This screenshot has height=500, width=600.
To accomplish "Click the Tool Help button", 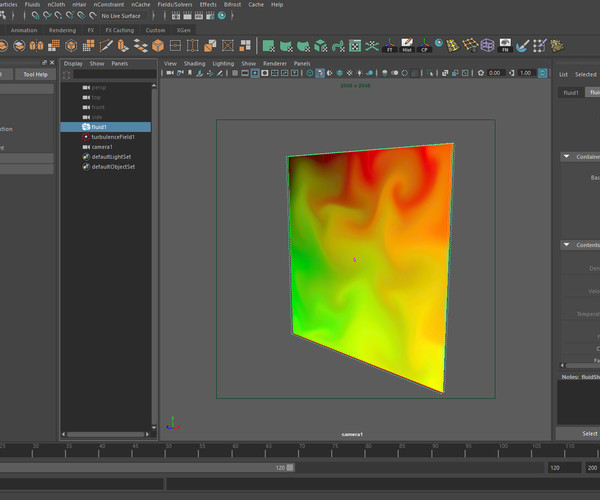I will coord(36,74).
